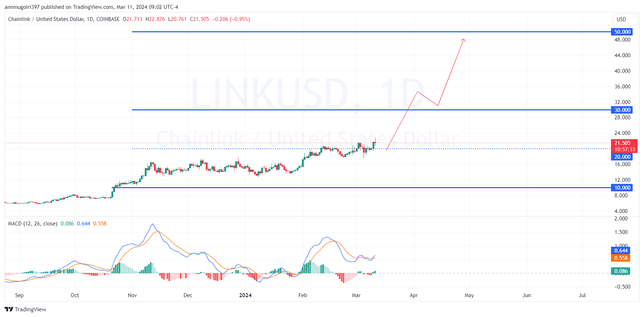Select the 10.000 price level label
The width and height of the screenshot is (644, 317).
tap(622, 188)
